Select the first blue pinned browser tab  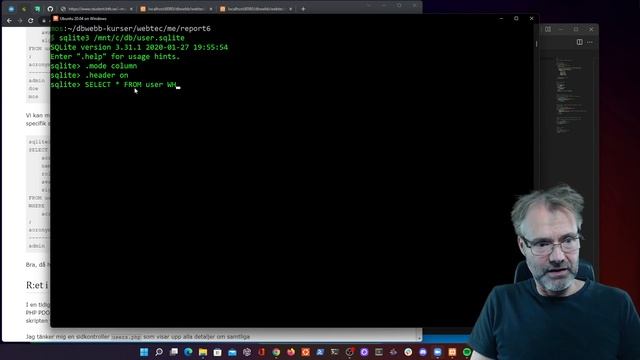11,9
